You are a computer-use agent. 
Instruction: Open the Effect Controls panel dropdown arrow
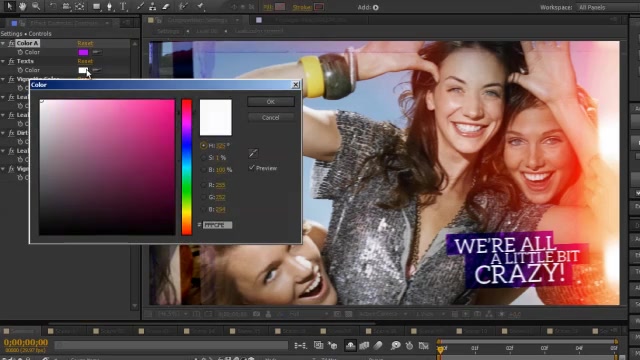coord(107,23)
